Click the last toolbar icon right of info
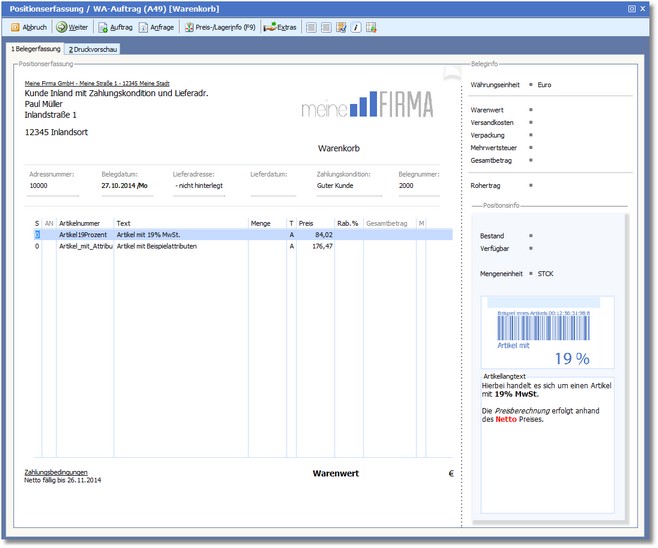Viewport: 658px width, 548px height. point(371,27)
